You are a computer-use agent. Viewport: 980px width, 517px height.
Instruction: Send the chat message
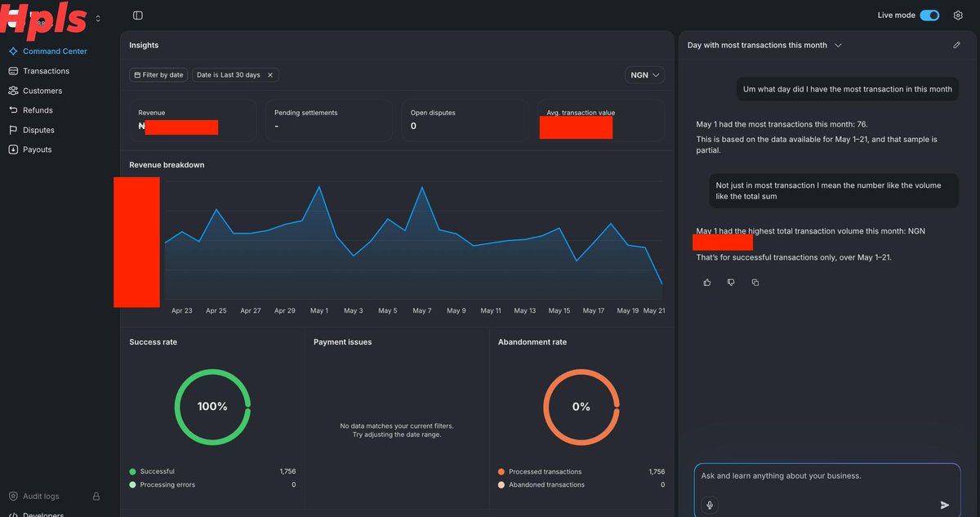pos(945,505)
